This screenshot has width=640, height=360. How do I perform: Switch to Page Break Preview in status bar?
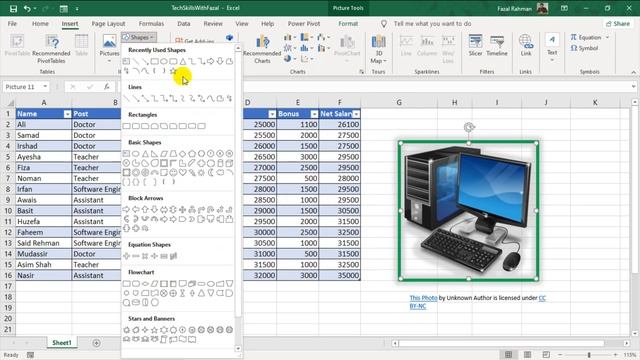point(546,354)
